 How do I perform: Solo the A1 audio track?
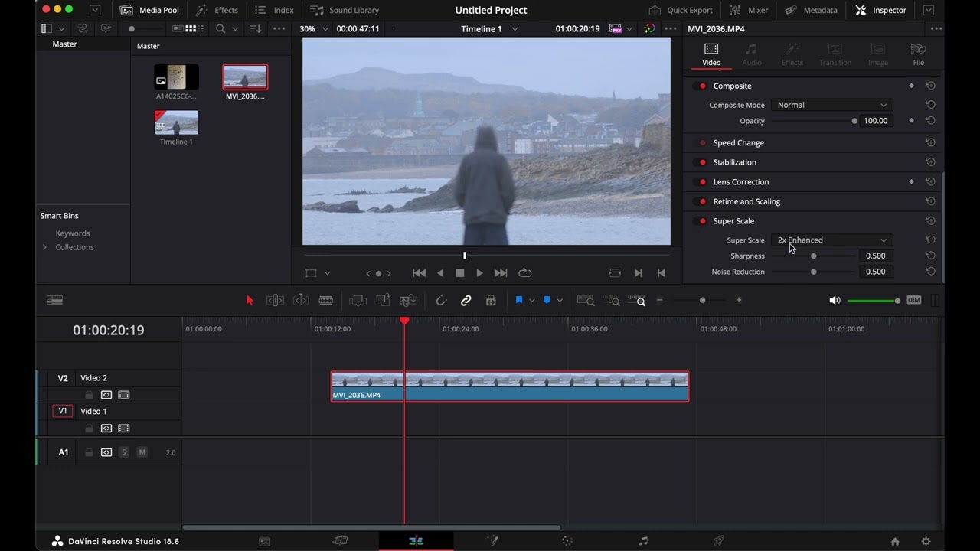(124, 452)
